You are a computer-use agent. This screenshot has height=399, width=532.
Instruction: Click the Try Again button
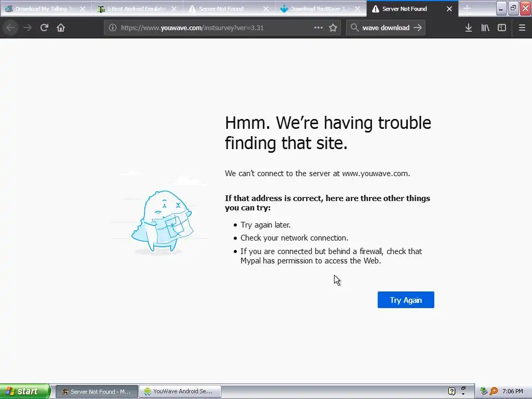(x=406, y=300)
